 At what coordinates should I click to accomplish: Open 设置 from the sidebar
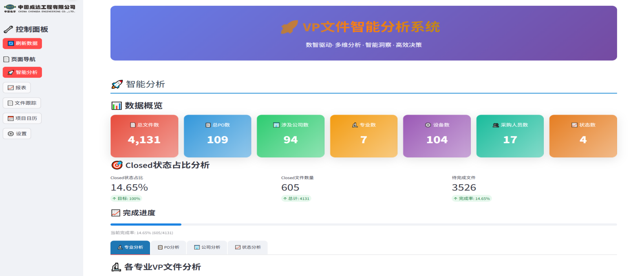click(x=17, y=134)
